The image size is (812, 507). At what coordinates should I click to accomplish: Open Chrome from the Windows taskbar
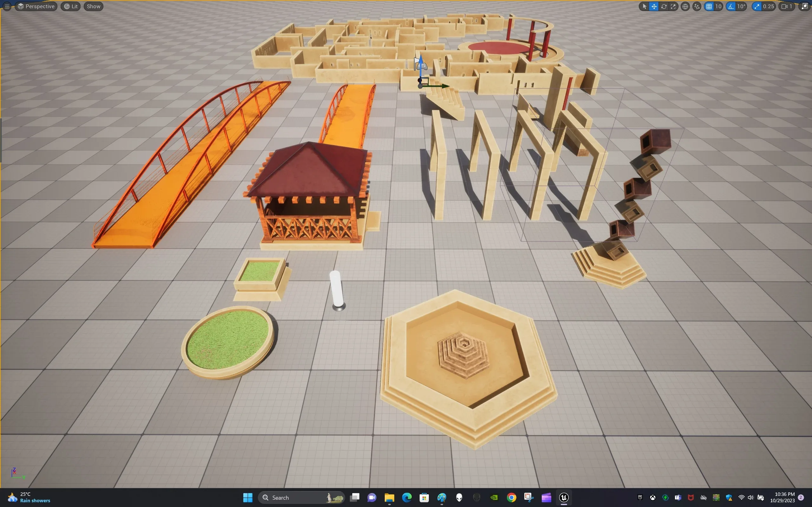[511, 497]
